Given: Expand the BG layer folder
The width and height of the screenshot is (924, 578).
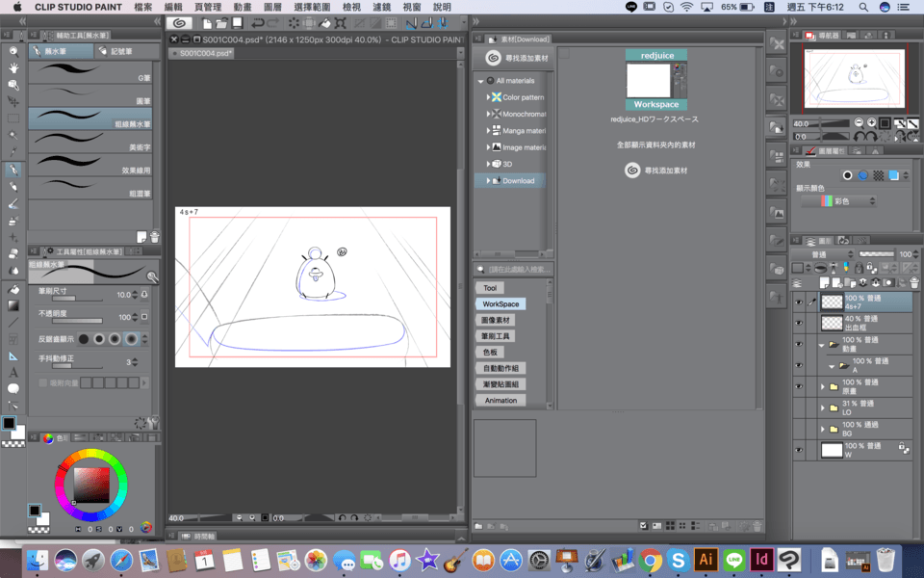Looking at the screenshot, I should coord(822,429).
